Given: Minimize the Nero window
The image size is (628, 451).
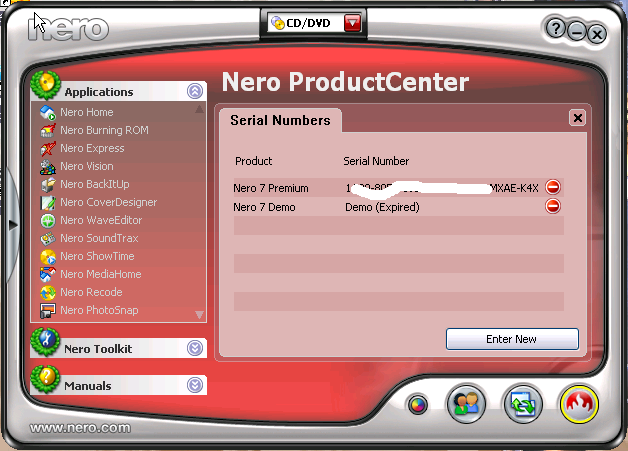Looking at the screenshot, I should click(x=576, y=32).
